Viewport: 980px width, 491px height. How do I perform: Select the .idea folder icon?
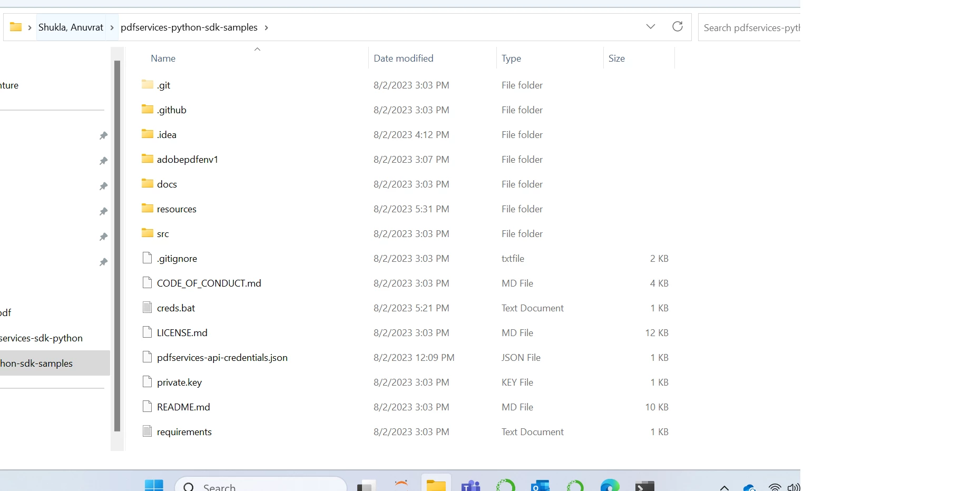(148, 134)
